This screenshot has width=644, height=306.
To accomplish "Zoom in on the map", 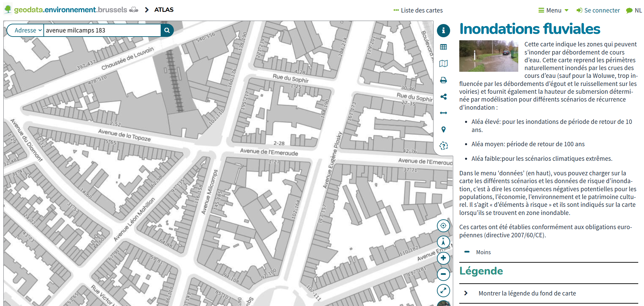I will pos(443,258).
